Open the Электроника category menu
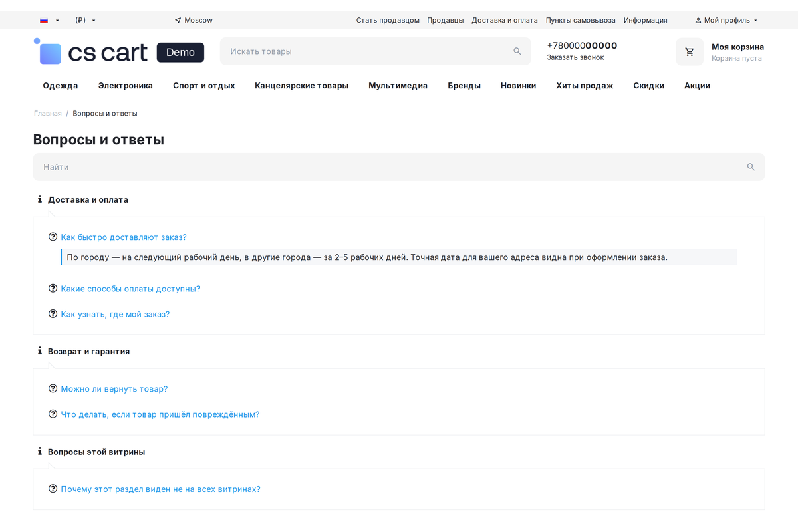798x532 pixels. pyautogui.click(x=126, y=86)
